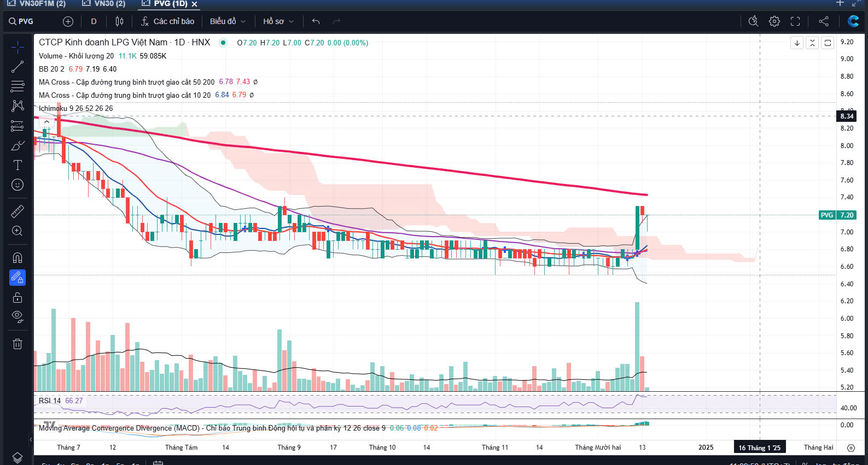Viewport: 868px width, 465px height.
Task: Add a new chart tab with plus
Action: click(840, 3)
